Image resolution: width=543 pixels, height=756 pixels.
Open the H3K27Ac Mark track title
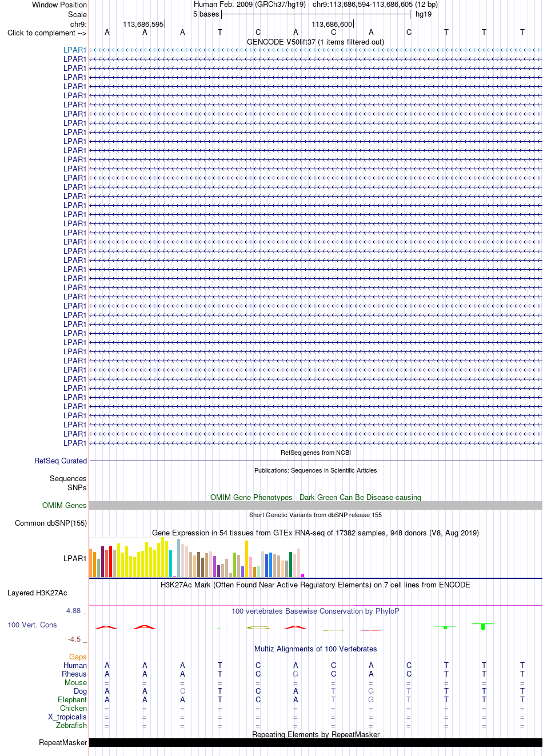[x=316, y=585]
